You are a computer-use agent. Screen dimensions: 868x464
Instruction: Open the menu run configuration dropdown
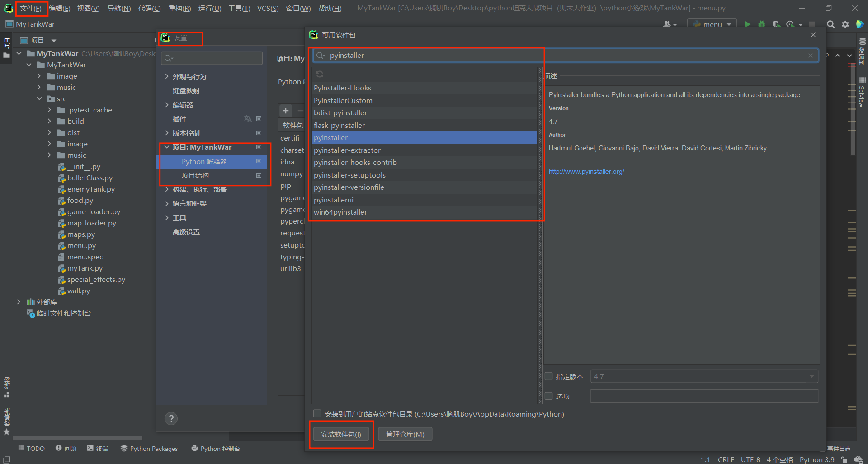coord(712,24)
